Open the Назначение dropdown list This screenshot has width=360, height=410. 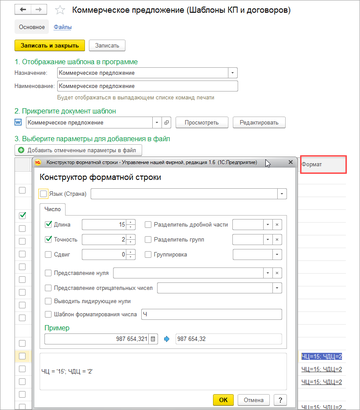(233, 73)
